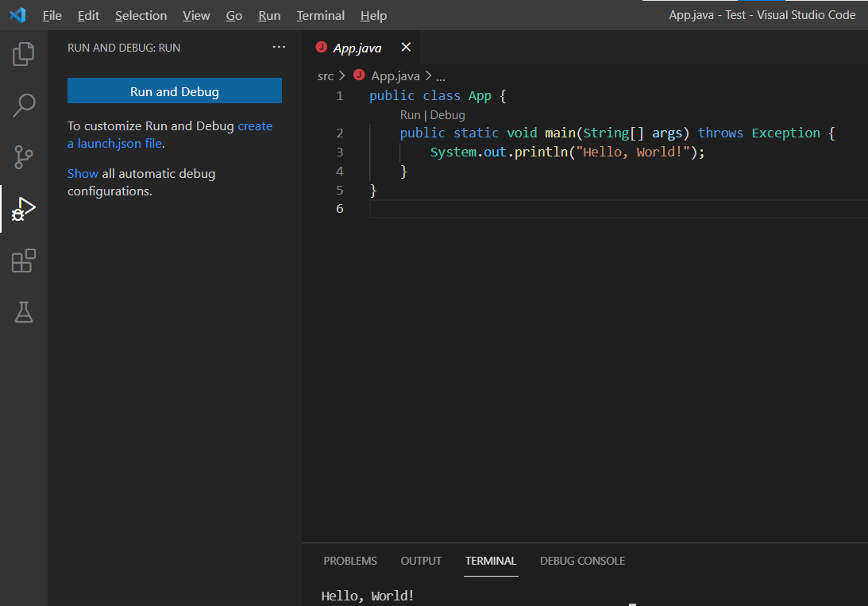Viewport: 868px width, 606px height.
Task: Switch to the Problems tab
Action: point(350,561)
